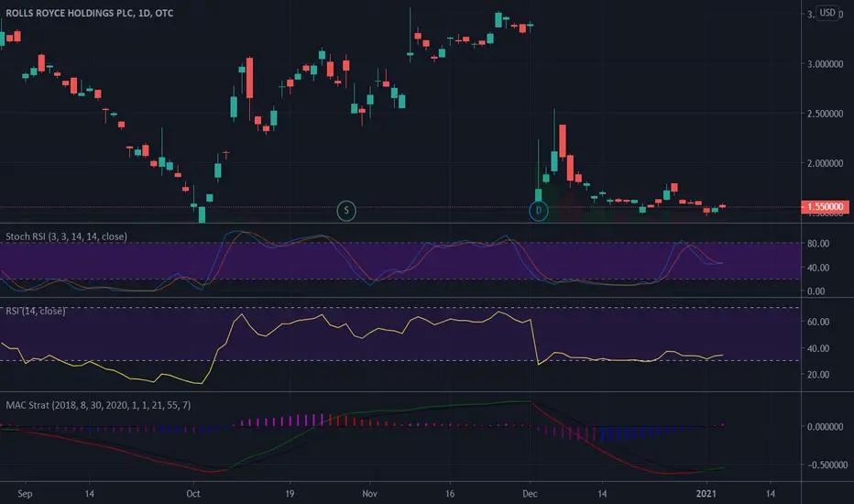This screenshot has height=504, width=854.
Task: Click the 60.00 RSI axis value
Action: click(x=818, y=322)
